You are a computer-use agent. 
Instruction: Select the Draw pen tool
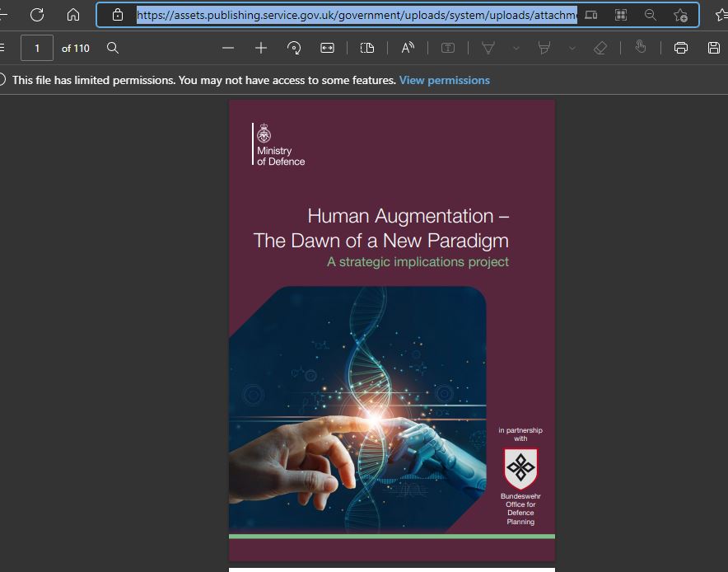(x=488, y=48)
